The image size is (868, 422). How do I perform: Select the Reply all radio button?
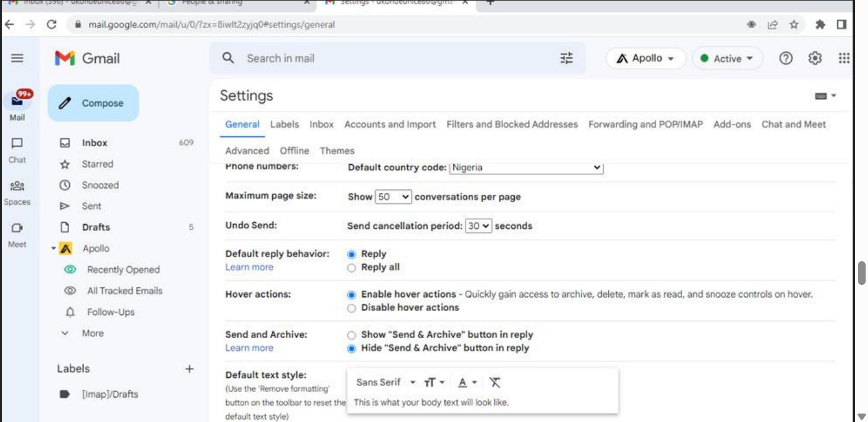click(x=351, y=268)
